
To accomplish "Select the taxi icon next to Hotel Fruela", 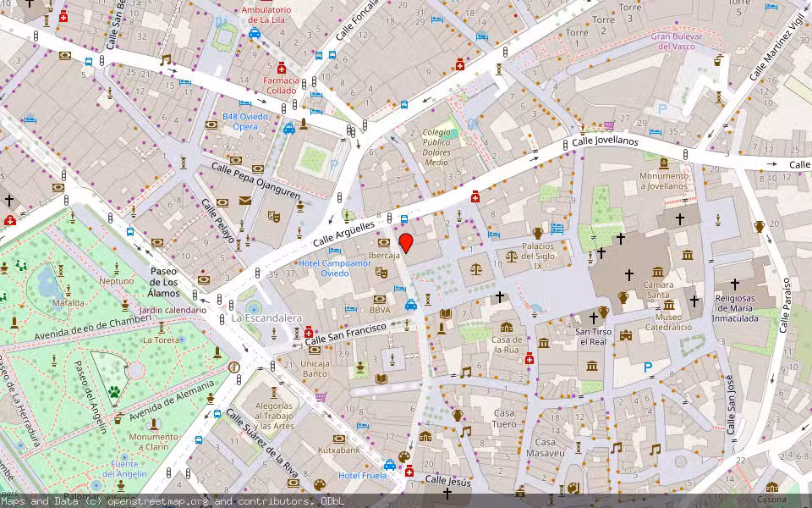I will 390,465.
